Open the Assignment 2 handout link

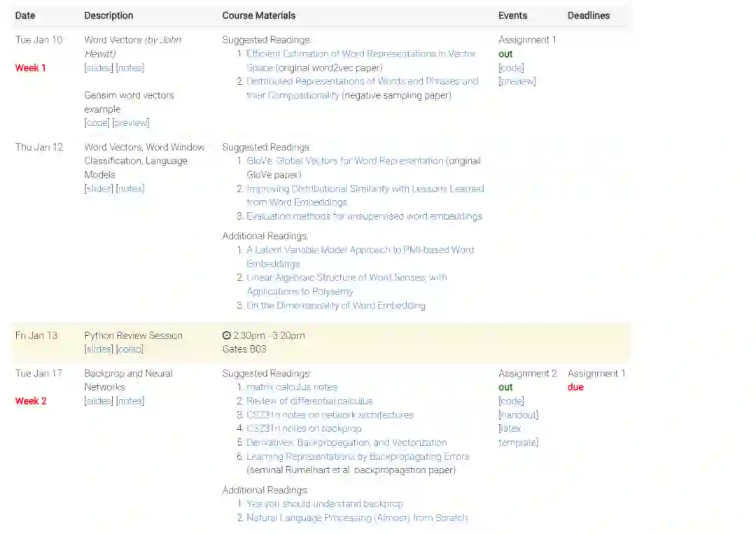[518, 415]
